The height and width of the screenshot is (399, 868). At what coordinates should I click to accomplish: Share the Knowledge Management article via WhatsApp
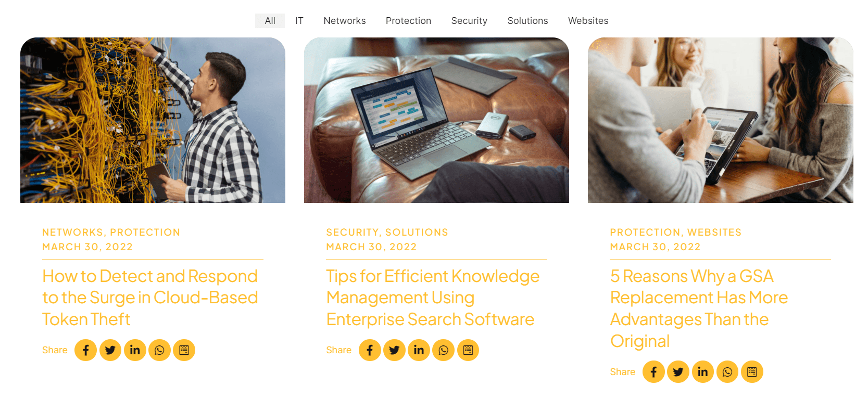444,350
